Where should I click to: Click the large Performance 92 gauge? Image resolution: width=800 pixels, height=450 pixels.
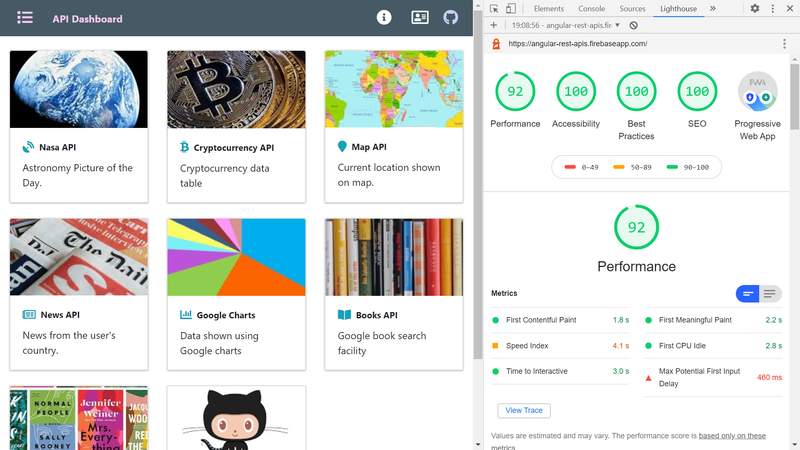(x=636, y=227)
